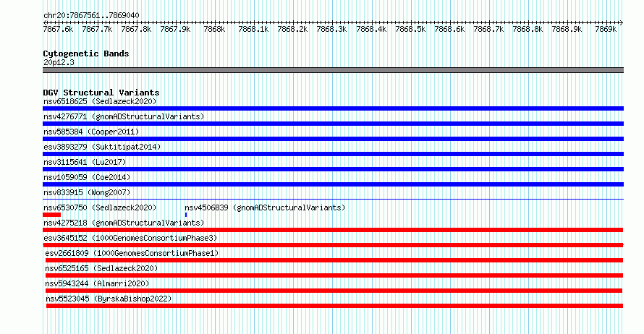Open the nsv4276771 (gnomADStructuralVariants) label
Image resolution: width=644 pixels, height=334 pixels.
pyautogui.click(x=124, y=116)
